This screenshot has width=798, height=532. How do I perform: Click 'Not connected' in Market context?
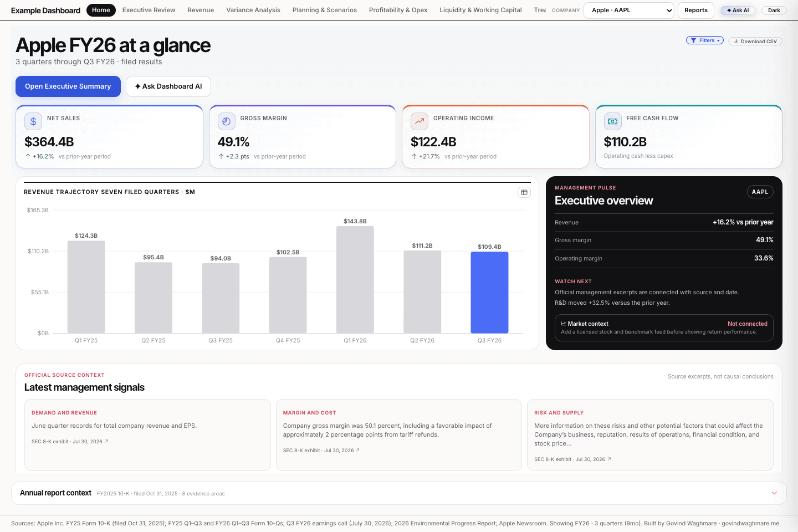pyautogui.click(x=748, y=324)
